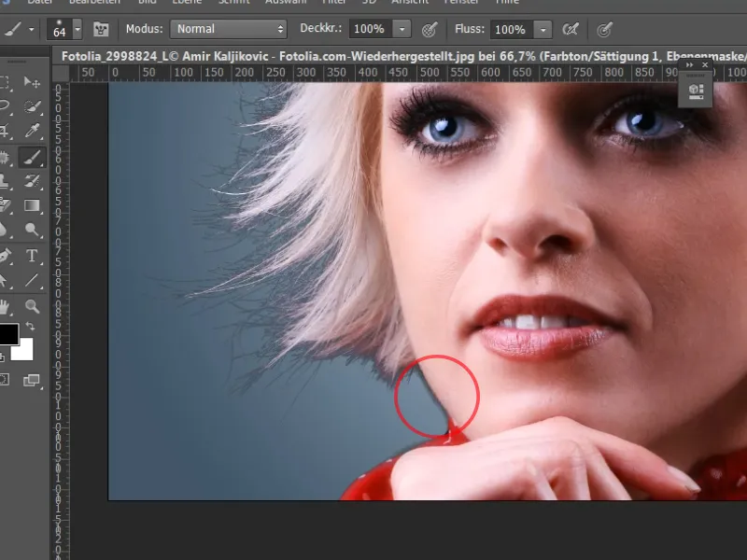Select the Clone Stamp tool

click(x=5, y=181)
